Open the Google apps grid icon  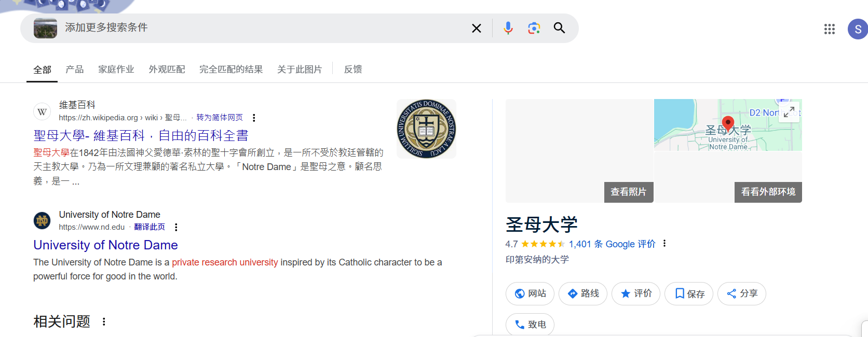[830, 29]
